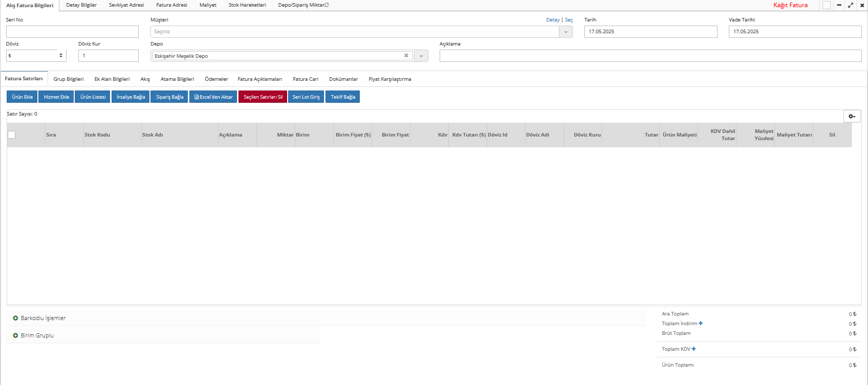Open the Müşteri dropdown
This screenshot has height=385, width=868.
pos(566,32)
